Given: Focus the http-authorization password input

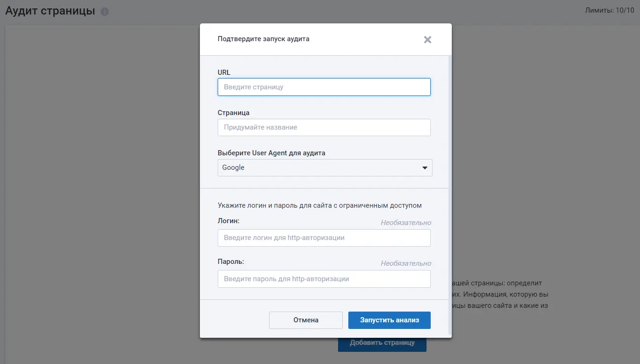Looking at the screenshot, I should coord(324,279).
